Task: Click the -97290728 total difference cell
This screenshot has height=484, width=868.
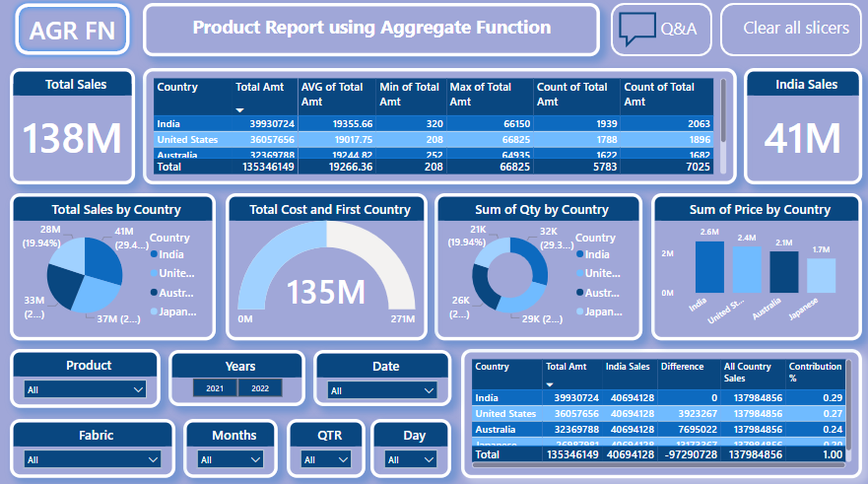Action: click(x=689, y=454)
